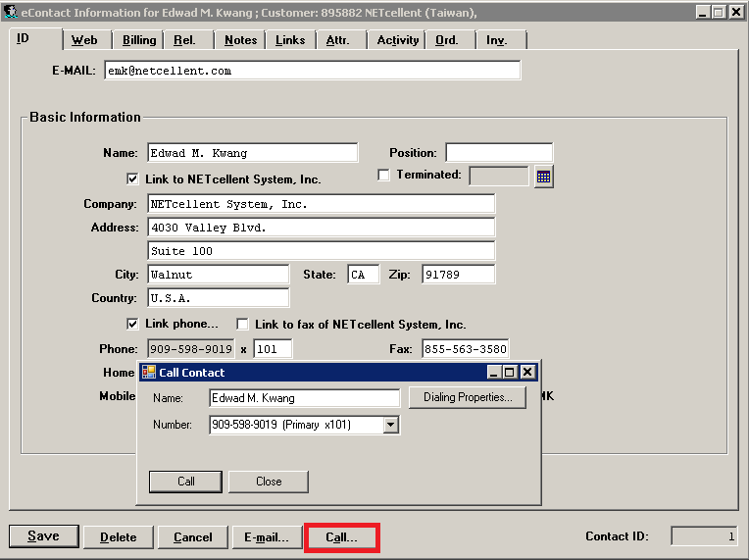Click the Phone field 909-598-9019
The image size is (749, 560).
[191, 348]
